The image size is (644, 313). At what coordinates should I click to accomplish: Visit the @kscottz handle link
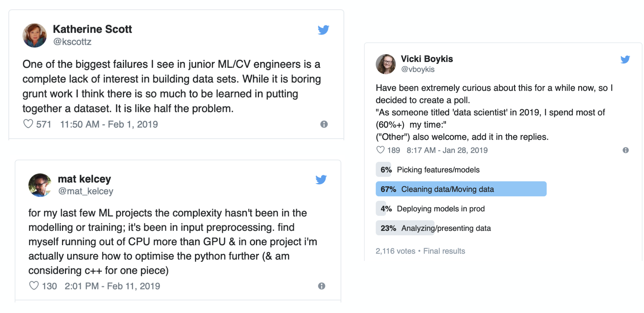[x=72, y=42]
